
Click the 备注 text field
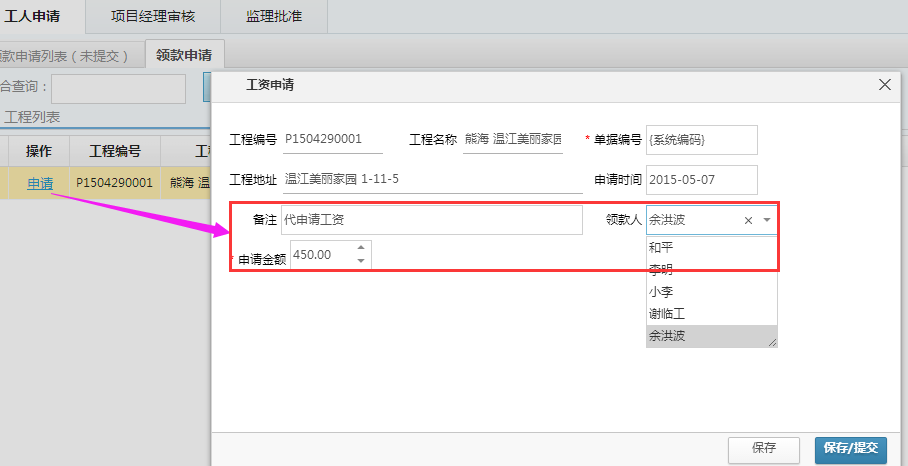tap(431, 220)
